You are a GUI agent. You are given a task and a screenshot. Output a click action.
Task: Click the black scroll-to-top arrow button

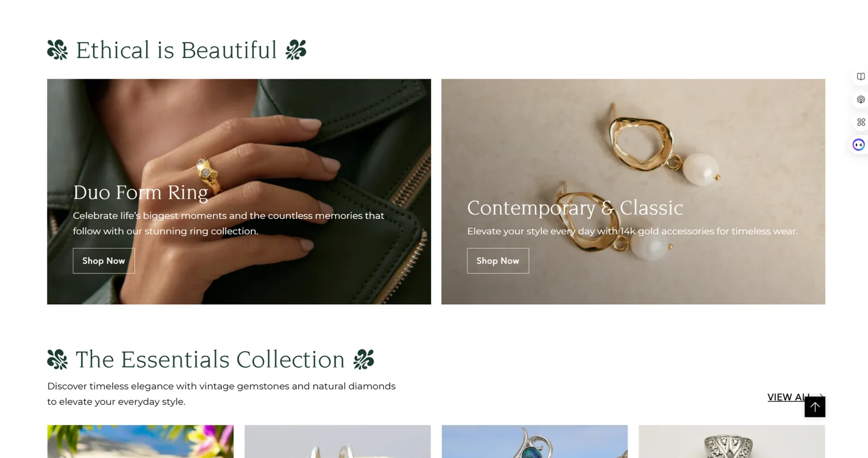coord(814,407)
